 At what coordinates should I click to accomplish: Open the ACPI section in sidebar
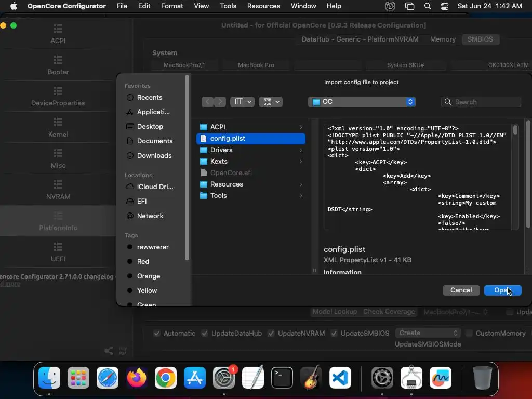58,34
